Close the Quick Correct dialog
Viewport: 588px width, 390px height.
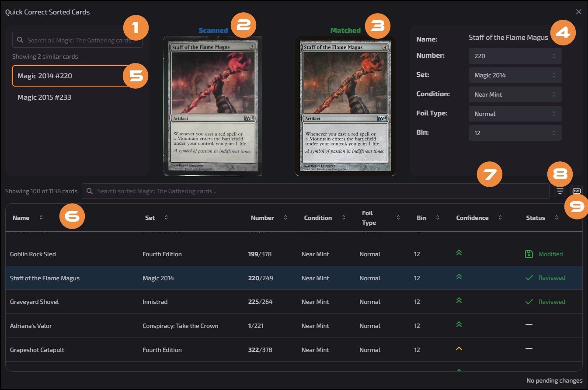578,12
